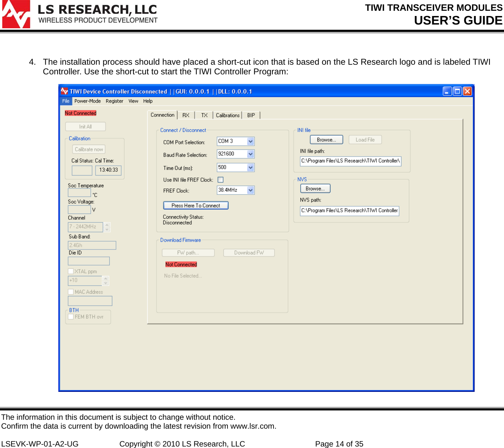Click the Load File button
Screen dimensions: 504x448
tap(365, 140)
